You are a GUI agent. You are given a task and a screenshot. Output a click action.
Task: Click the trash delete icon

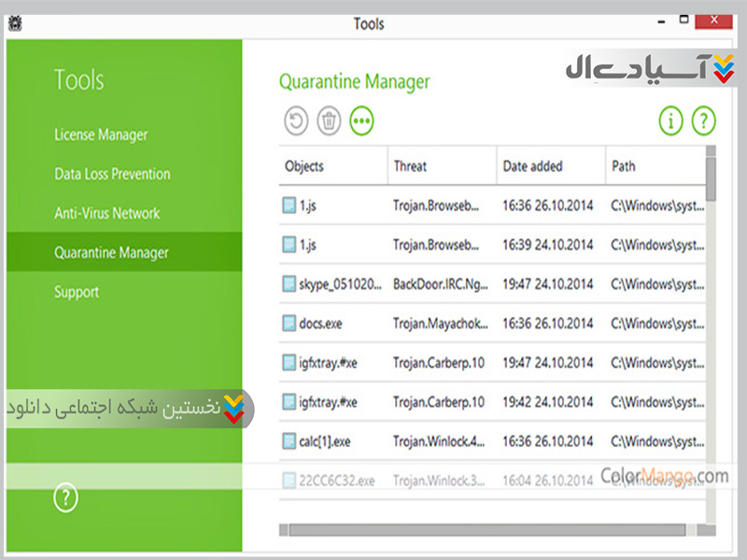click(x=329, y=120)
